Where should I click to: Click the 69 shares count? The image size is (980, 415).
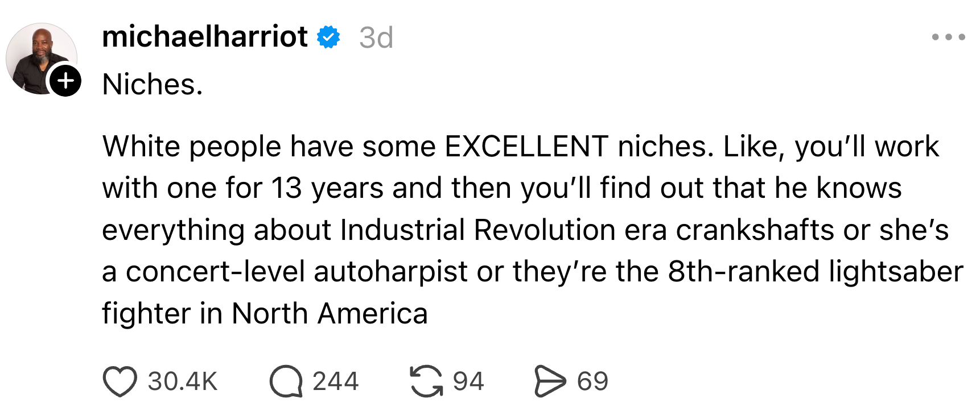592,381
